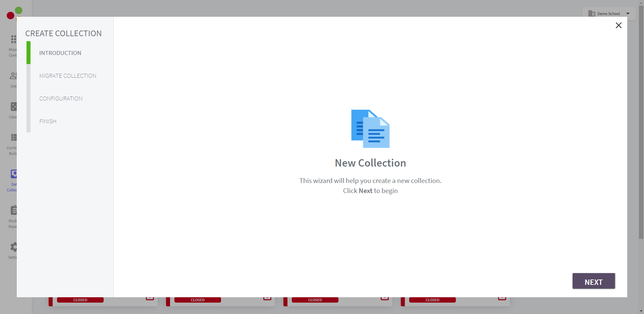Viewport: 644px width, 314px height.
Task: Go to the Migrate Collection step
Action: click(x=67, y=76)
